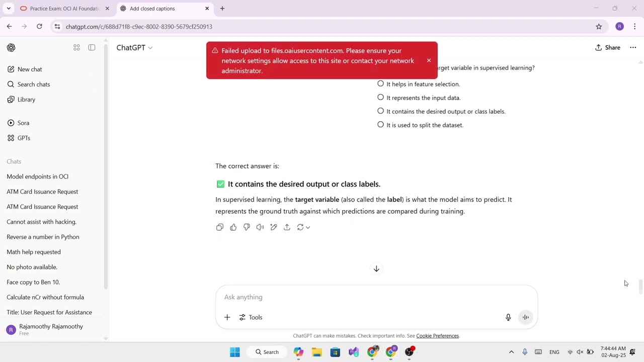This screenshot has width=644, height=362.
Task: Start a New chat
Action: (x=30, y=69)
